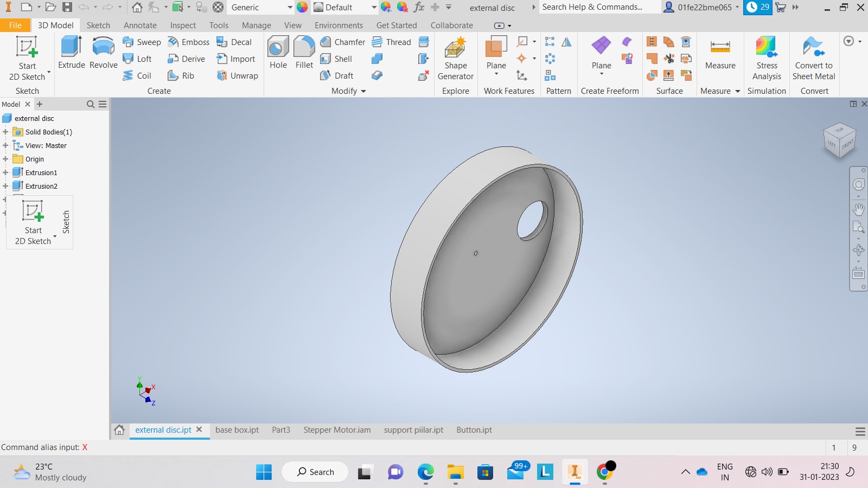Click the Derive tool
Image resolution: width=868 pixels, height=488 pixels.
click(186, 59)
